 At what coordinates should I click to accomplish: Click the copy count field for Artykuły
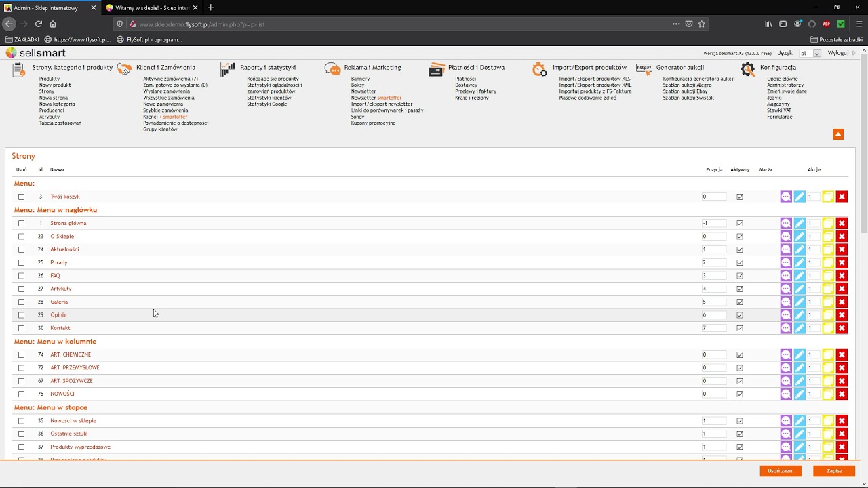pyautogui.click(x=814, y=289)
